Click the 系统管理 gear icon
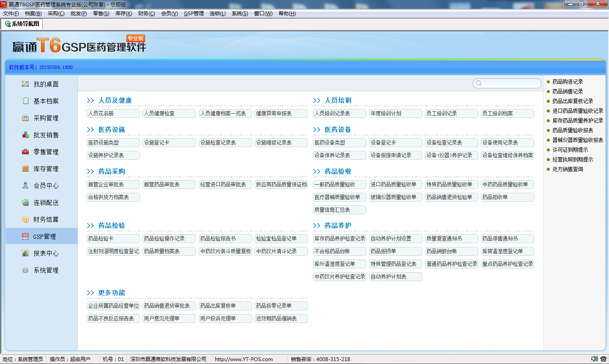This screenshot has height=364, width=609. [x=25, y=270]
